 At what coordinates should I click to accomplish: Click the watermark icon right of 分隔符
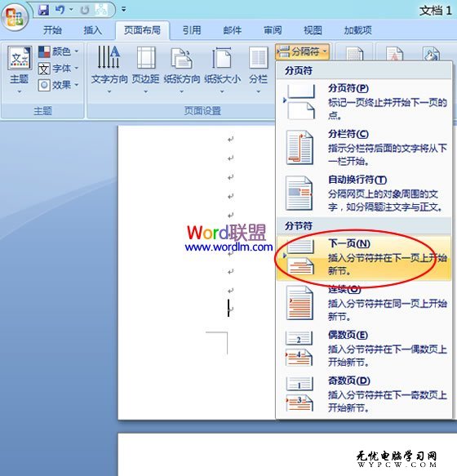(x=354, y=54)
